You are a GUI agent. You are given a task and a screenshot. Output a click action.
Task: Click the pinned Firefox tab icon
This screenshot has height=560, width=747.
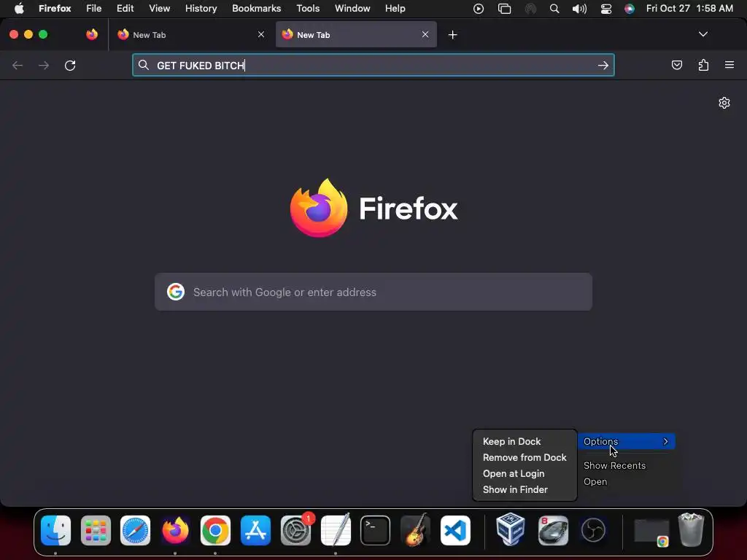[92, 34]
